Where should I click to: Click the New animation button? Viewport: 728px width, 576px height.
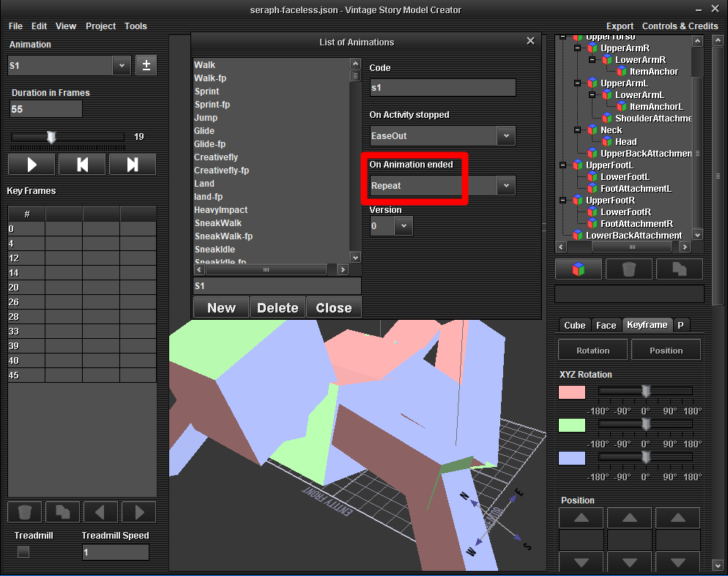221,308
